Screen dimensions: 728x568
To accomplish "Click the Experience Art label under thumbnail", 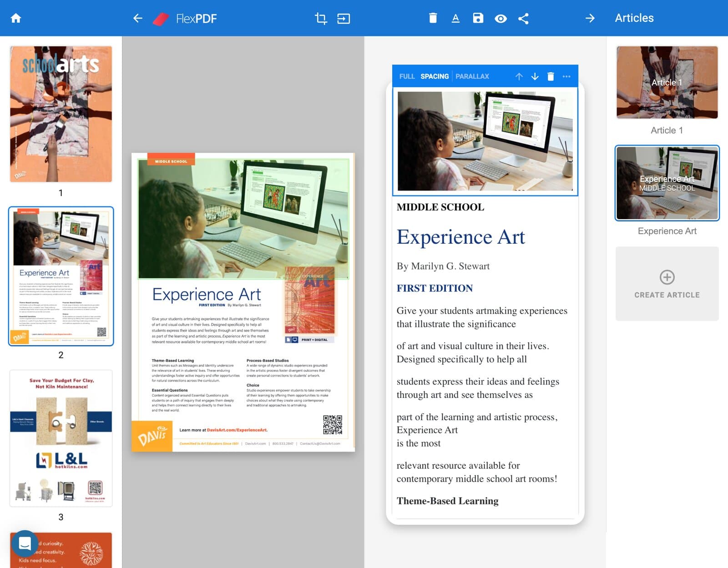I will tap(667, 231).
